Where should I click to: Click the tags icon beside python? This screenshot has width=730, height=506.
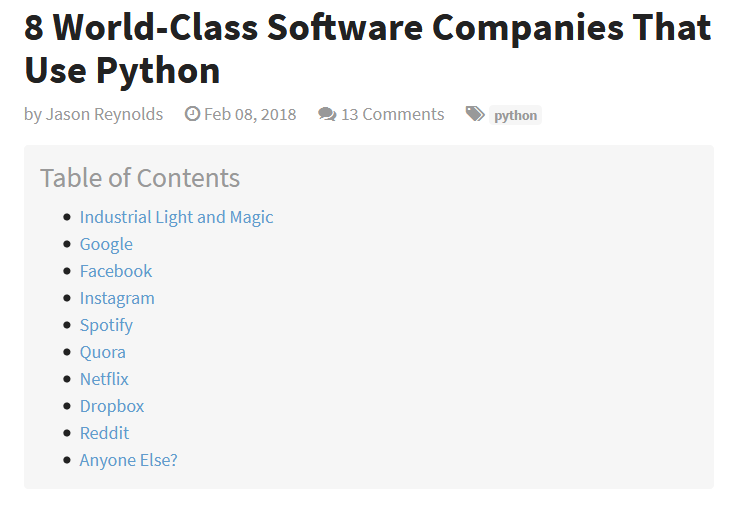coord(475,114)
